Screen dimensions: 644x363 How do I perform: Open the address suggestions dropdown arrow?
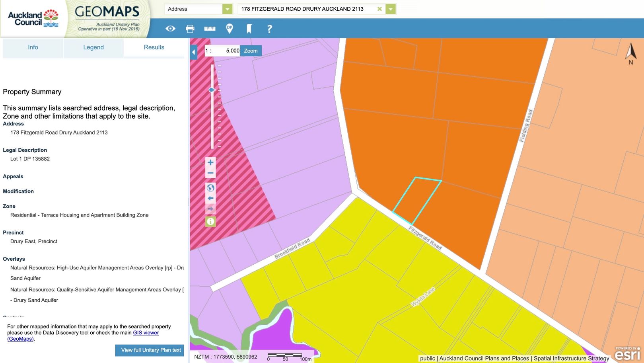coord(391,9)
